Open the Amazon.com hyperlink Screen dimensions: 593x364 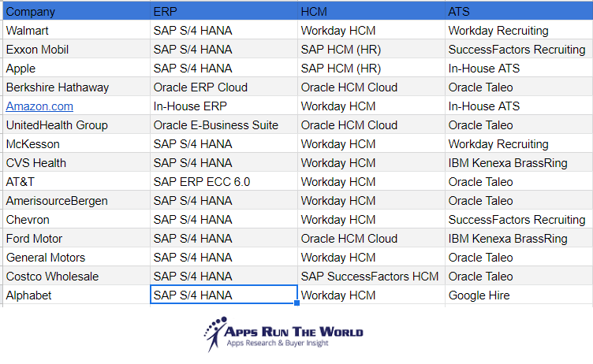click(39, 106)
